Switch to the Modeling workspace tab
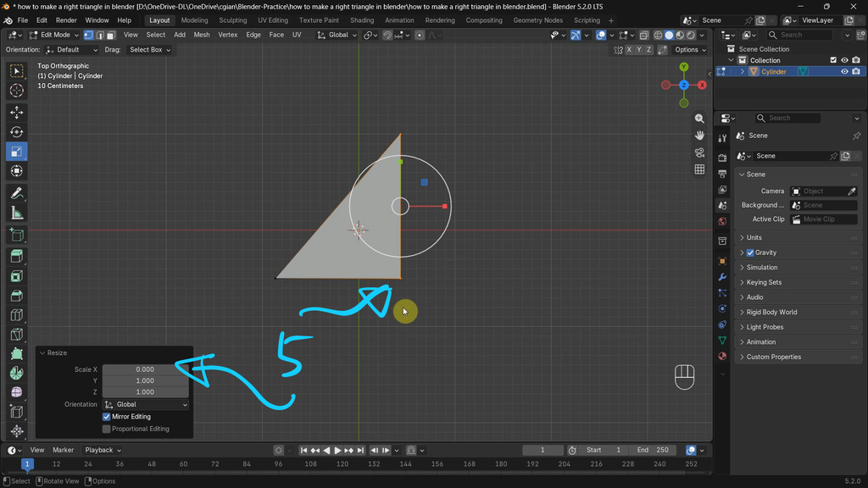868x488 pixels. (194, 20)
